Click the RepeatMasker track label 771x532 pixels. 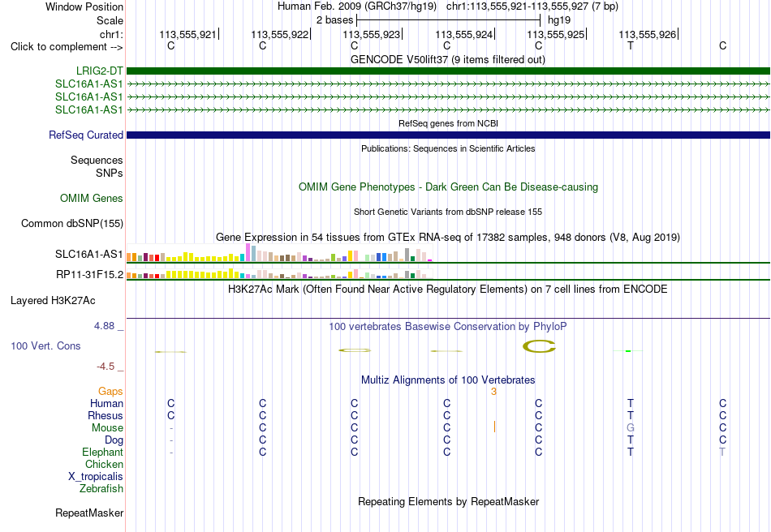(89, 513)
